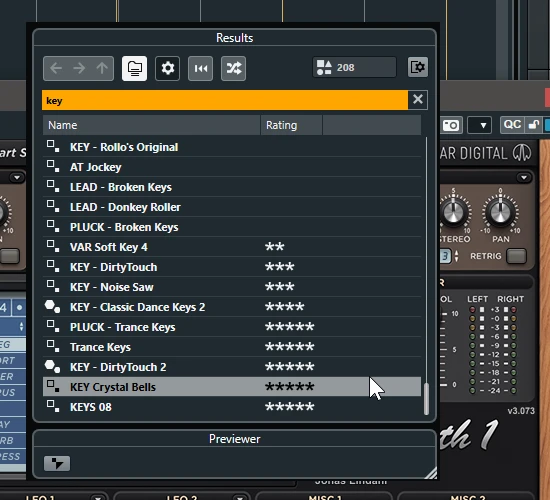This screenshot has width=550, height=500.
Task: Open the window layout setup icon
Action: click(x=417, y=67)
